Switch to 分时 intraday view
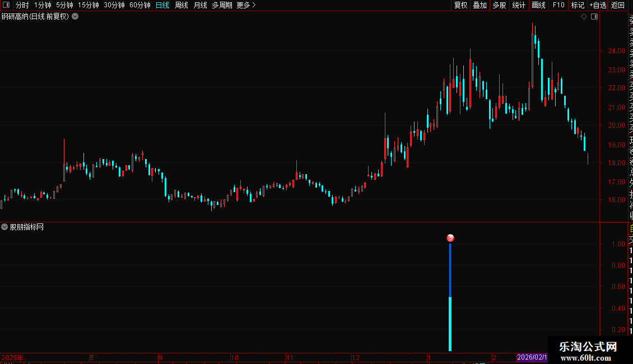This screenshot has height=364, width=633. [x=22, y=5]
